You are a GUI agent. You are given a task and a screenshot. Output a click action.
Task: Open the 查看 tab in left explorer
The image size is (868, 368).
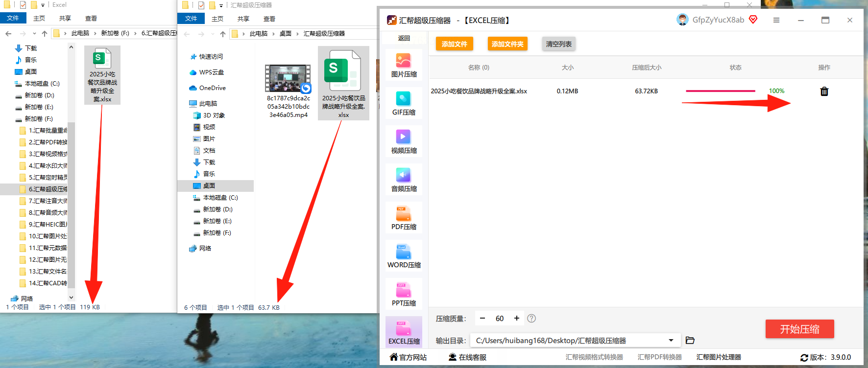pos(91,18)
